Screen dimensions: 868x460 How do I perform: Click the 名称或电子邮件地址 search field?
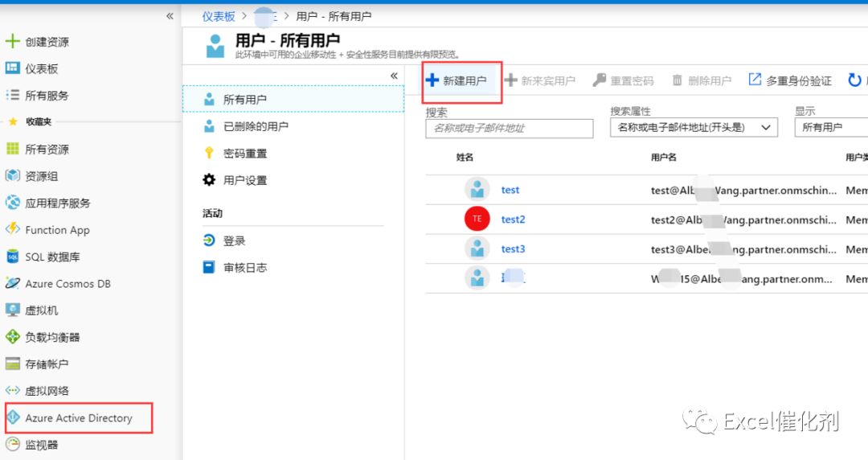pyautogui.click(x=510, y=128)
